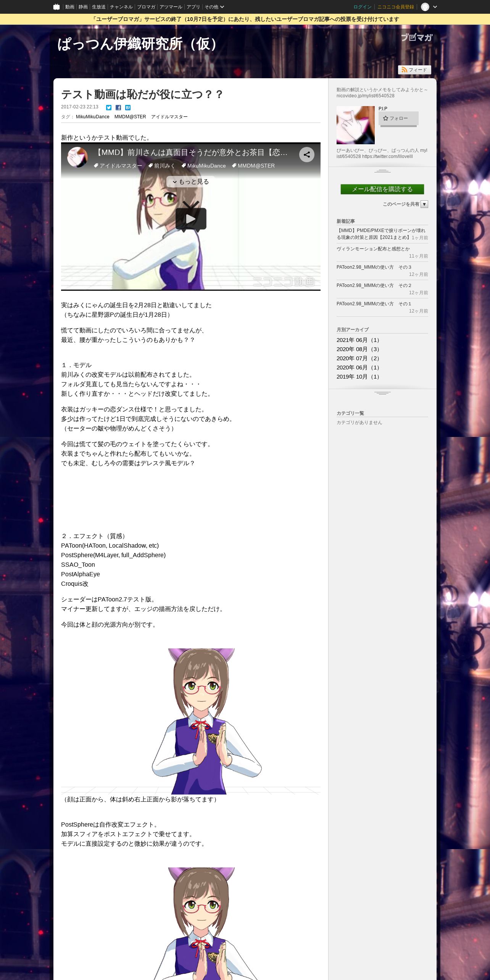Open the ブロマガ menu item
This screenshot has width=490, height=980.
click(146, 7)
